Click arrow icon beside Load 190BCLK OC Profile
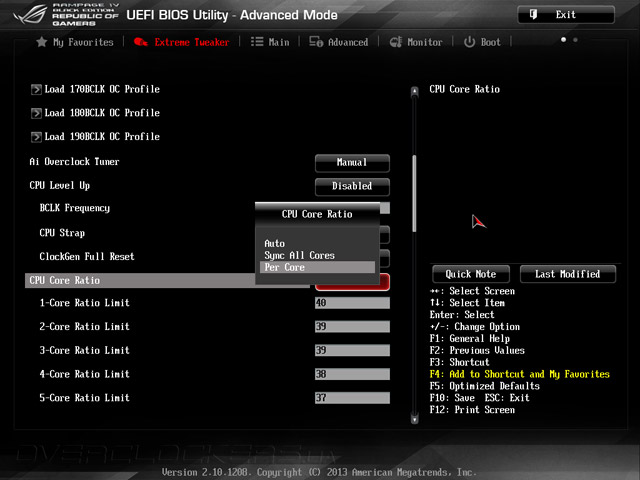 point(36,137)
